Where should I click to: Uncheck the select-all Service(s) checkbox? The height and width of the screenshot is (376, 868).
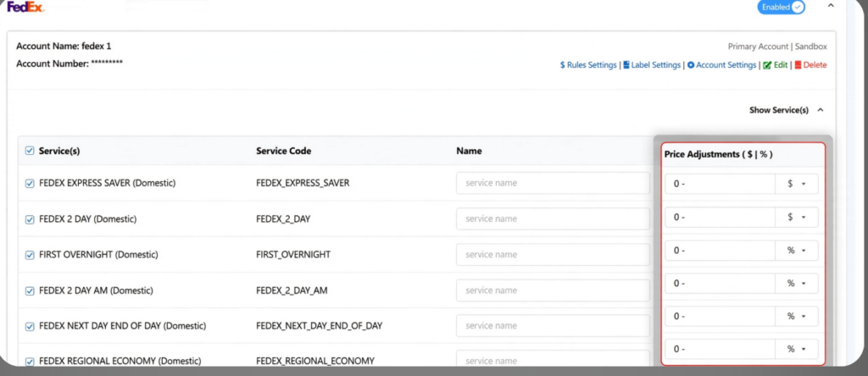pyautogui.click(x=30, y=151)
